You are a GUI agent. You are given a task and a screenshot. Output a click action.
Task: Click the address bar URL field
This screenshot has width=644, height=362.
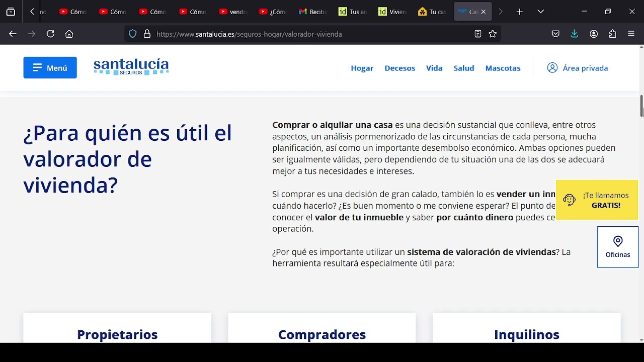(312, 34)
